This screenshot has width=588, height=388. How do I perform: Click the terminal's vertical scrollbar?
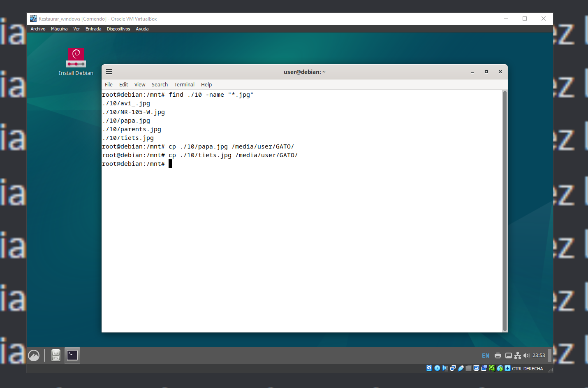505,210
